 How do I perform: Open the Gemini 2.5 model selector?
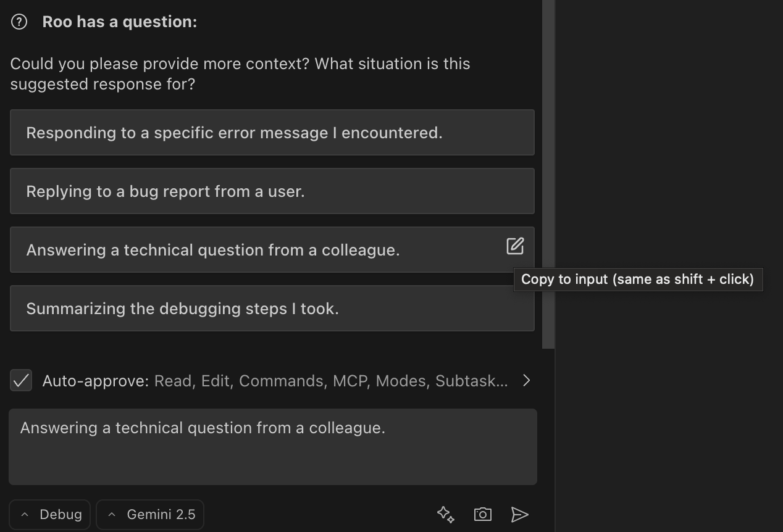150,514
